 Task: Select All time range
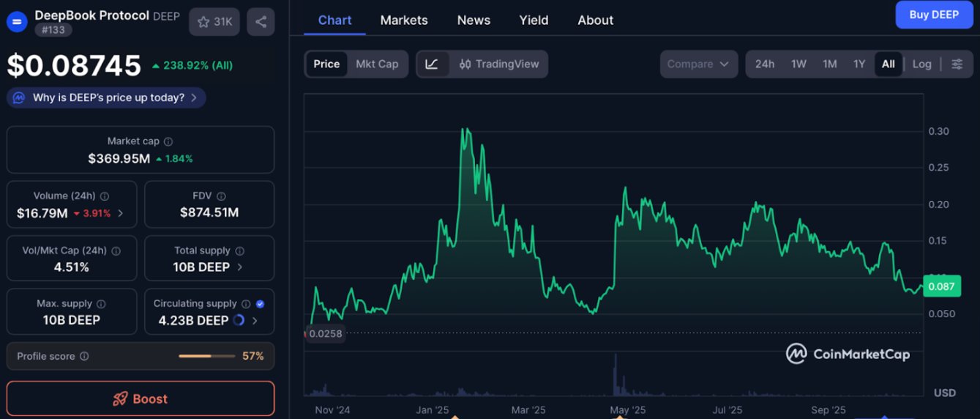tap(888, 64)
